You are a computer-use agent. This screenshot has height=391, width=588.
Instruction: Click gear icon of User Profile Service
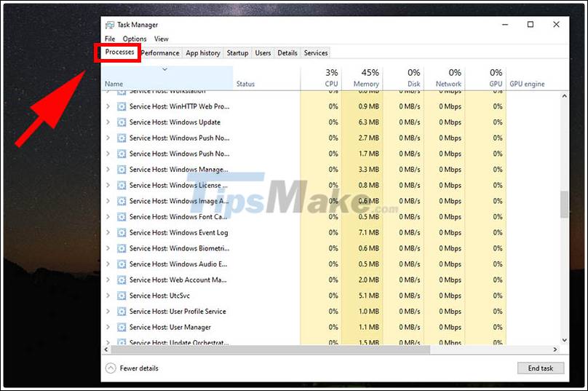[x=122, y=312]
